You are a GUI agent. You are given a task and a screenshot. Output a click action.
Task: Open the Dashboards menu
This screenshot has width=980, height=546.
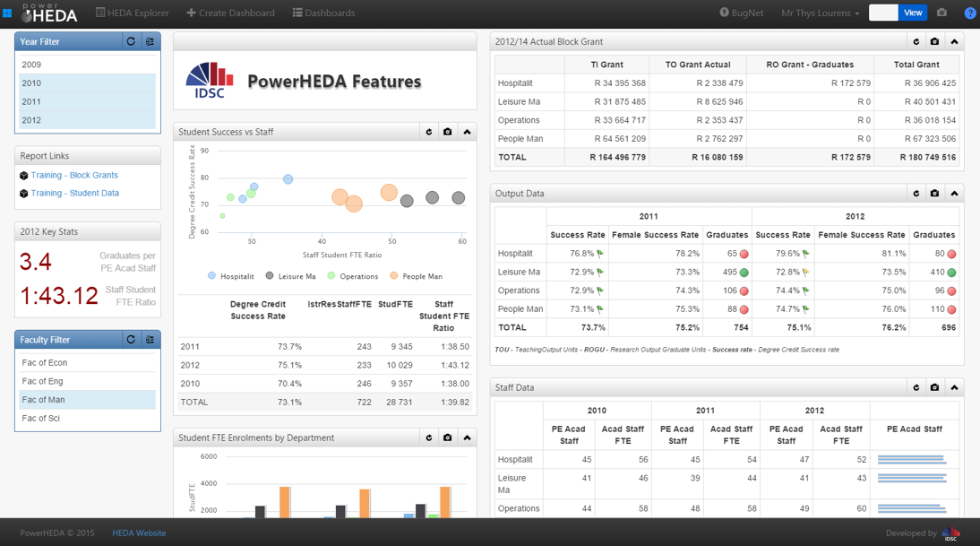point(323,13)
